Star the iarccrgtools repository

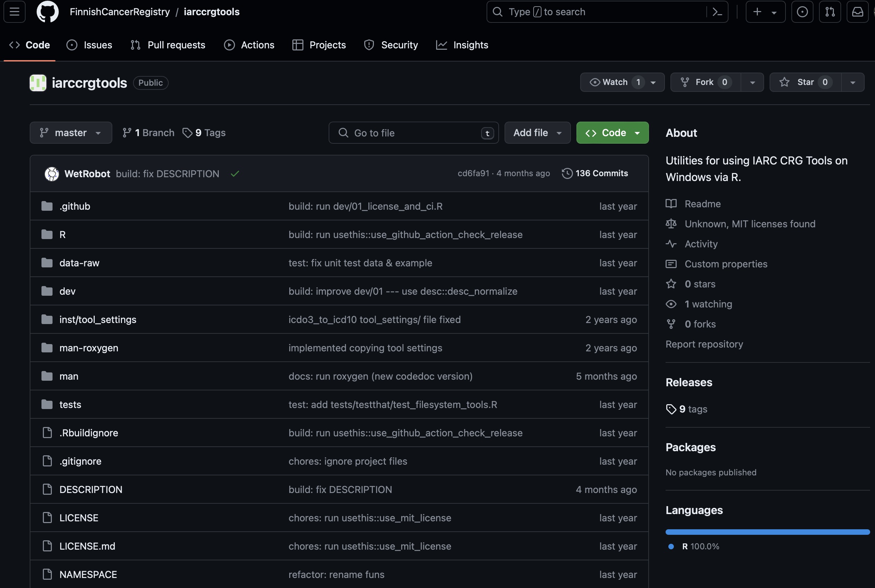pyautogui.click(x=805, y=82)
